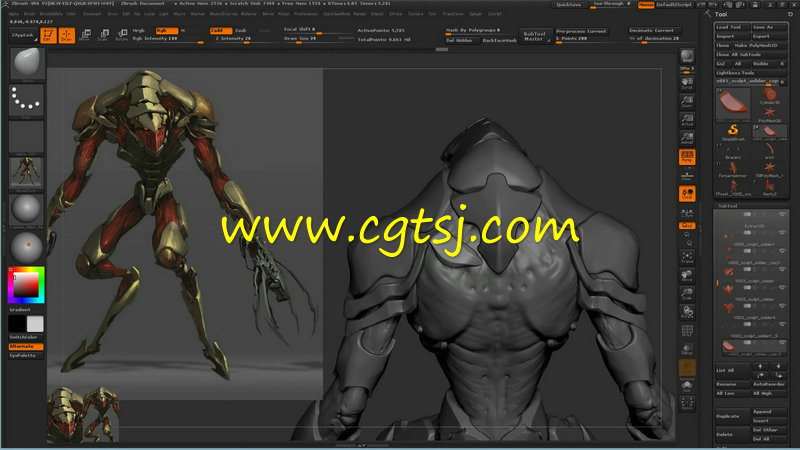Open the stroke type dots picker
The width and height of the screenshot is (800, 450).
click(27, 101)
